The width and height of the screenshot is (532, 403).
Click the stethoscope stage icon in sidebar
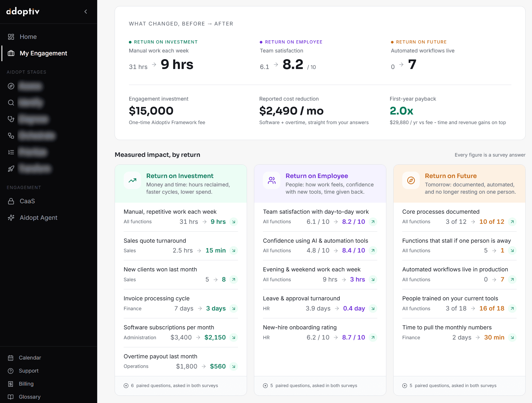click(x=11, y=119)
